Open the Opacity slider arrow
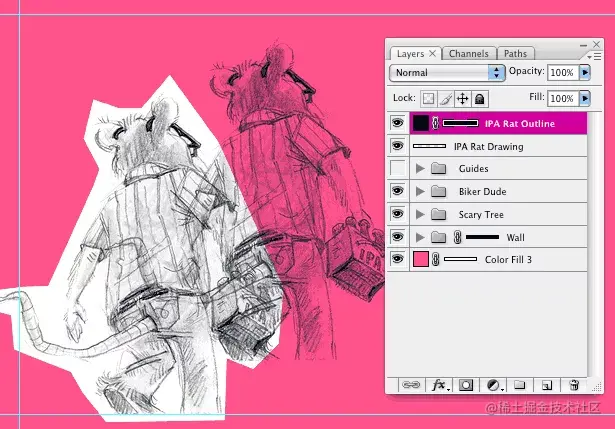615x429 pixels. point(585,73)
